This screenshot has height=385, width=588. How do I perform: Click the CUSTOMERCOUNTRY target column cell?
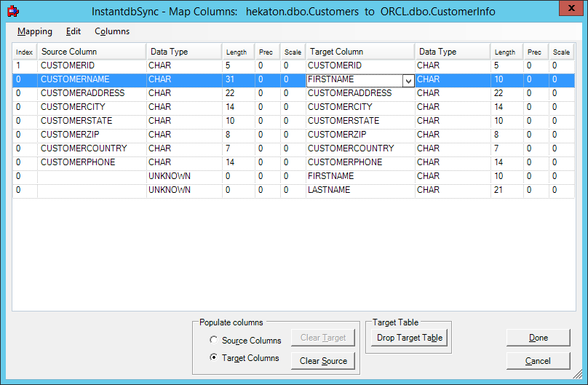point(360,148)
